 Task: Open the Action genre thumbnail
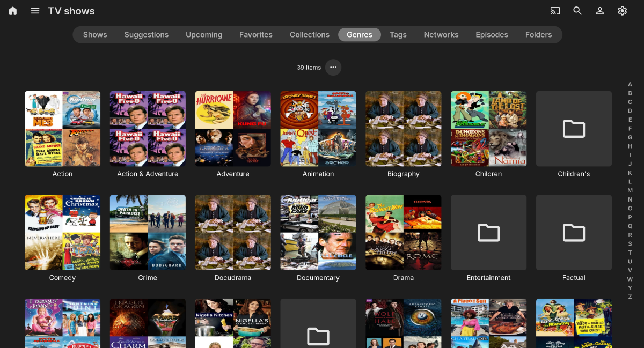[x=62, y=129]
